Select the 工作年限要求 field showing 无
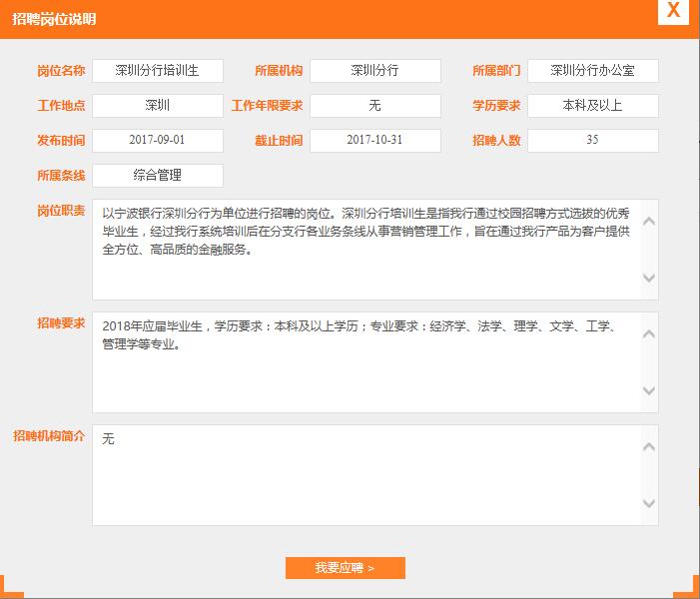The height and width of the screenshot is (599, 700). pos(374,106)
